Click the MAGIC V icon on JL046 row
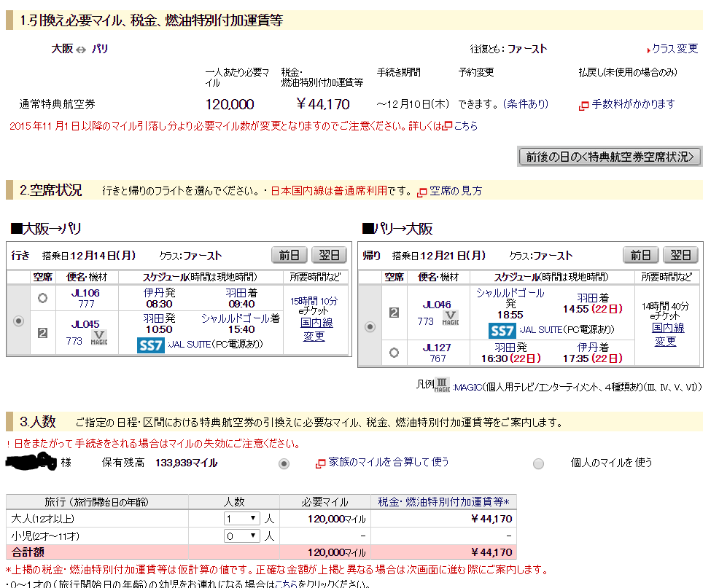The width and height of the screenshot is (719, 588). (x=451, y=318)
